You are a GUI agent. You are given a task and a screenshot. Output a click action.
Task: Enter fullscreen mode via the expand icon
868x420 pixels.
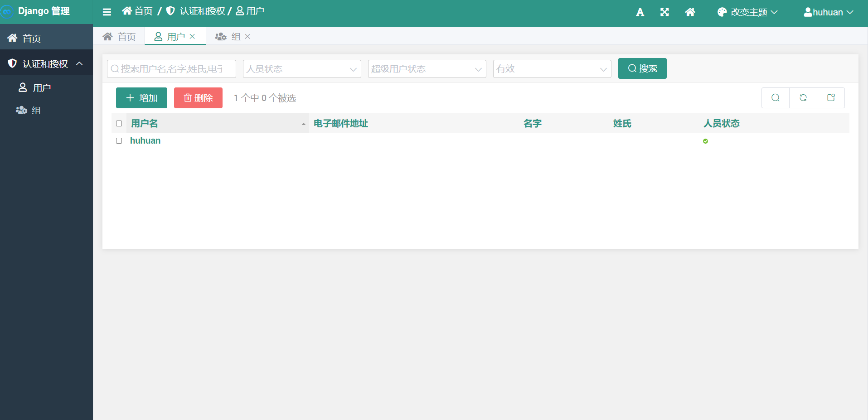point(664,12)
